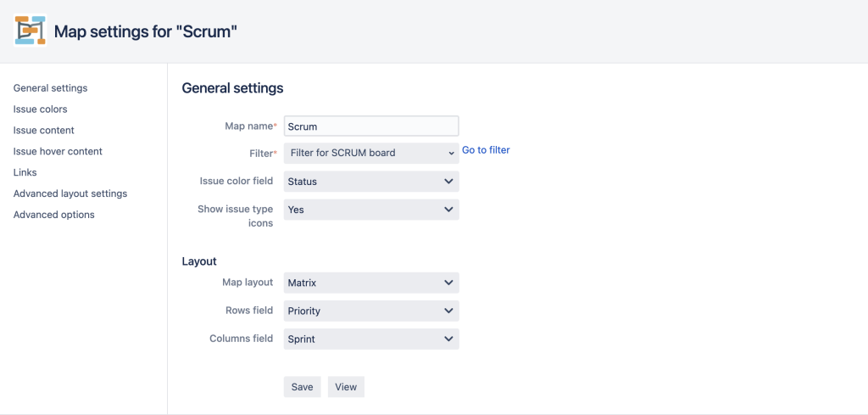Open the Rows field Priority dropdown
Image resolution: width=868 pixels, height=415 pixels.
pyautogui.click(x=371, y=311)
